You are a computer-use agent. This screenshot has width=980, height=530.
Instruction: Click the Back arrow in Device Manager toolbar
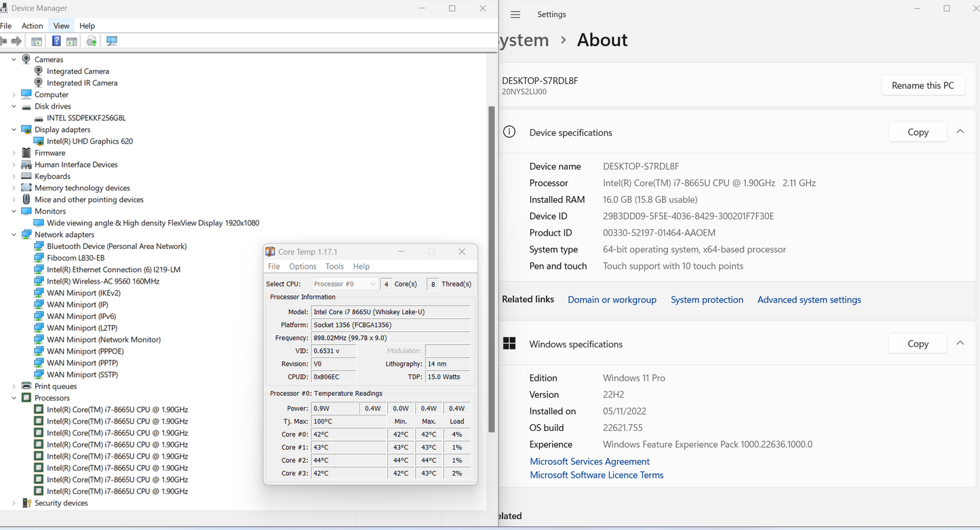[x=3, y=41]
